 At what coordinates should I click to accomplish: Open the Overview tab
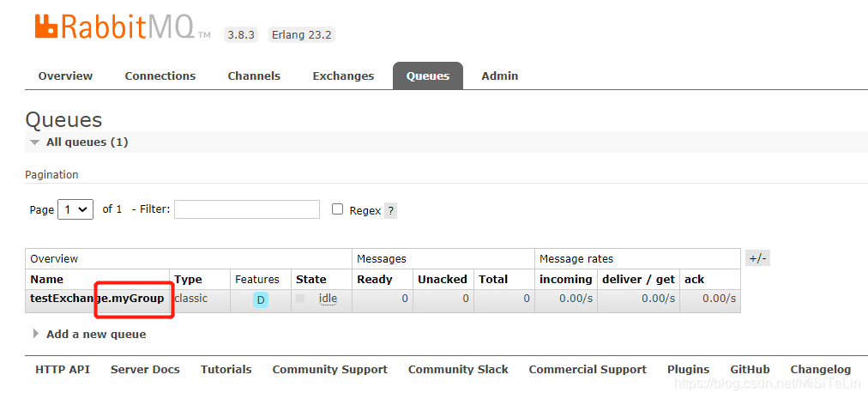[x=65, y=76]
